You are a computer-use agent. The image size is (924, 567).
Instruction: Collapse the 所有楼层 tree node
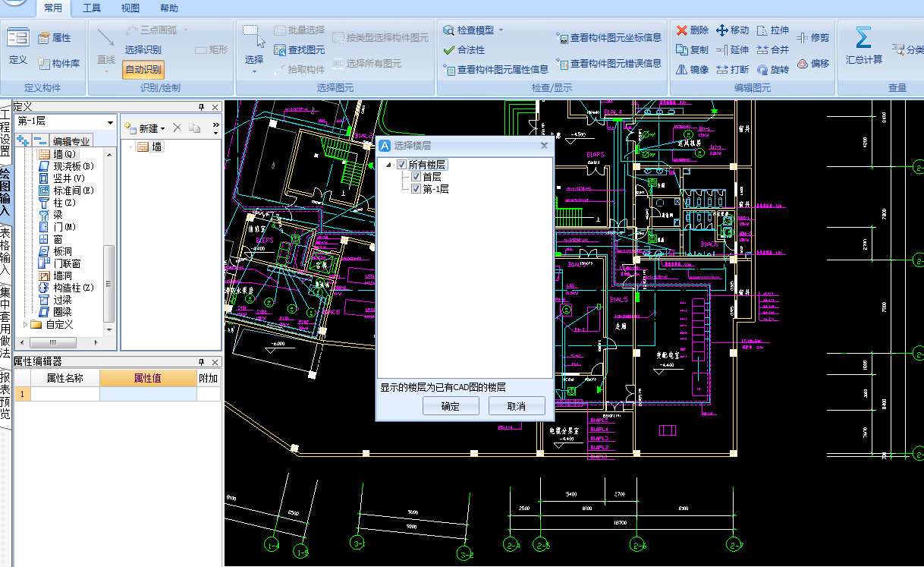389,165
